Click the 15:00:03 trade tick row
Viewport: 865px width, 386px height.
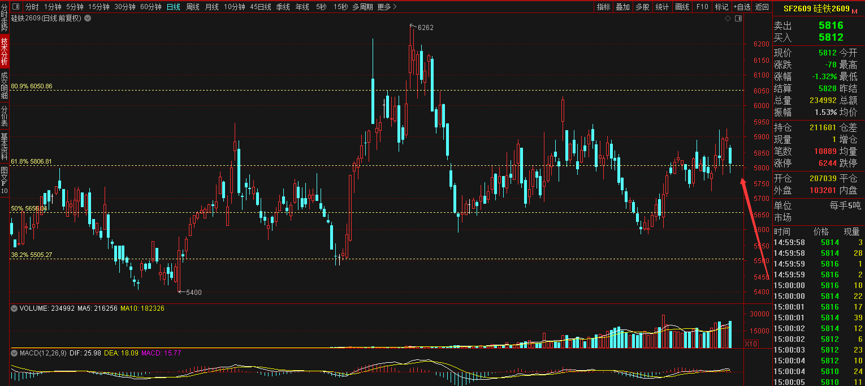point(819,350)
